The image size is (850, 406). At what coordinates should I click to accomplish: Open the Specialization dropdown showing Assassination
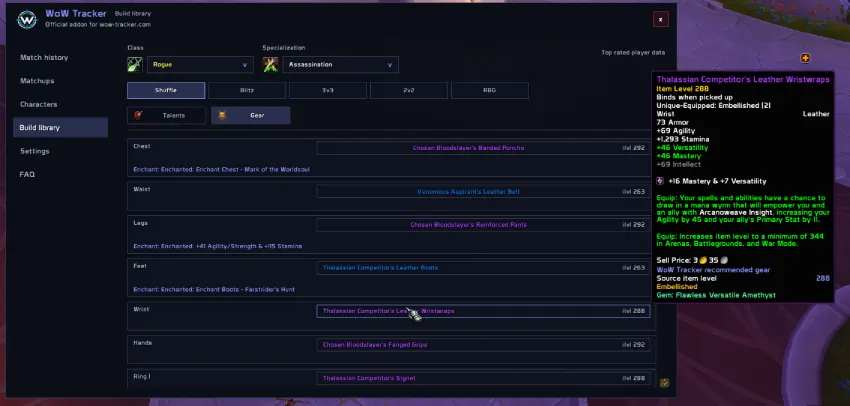pyautogui.click(x=340, y=65)
